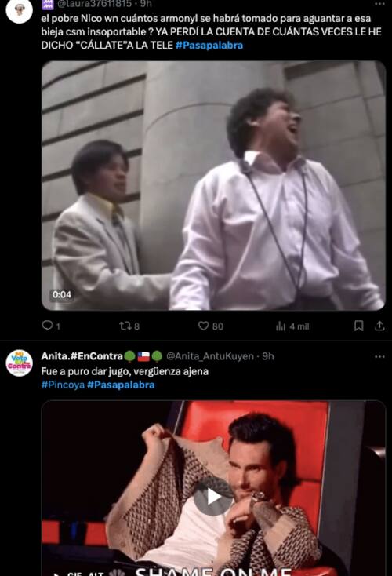Open replies on the Pasapalabra Nico tweet
The width and height of the screenshot is (392, 576).
51,326
